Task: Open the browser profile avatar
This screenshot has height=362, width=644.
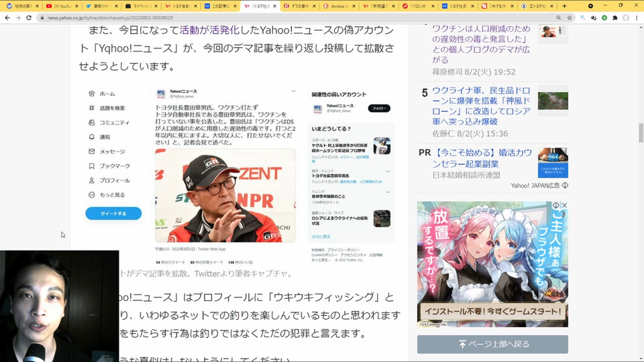Action: (x=625, y=18)
